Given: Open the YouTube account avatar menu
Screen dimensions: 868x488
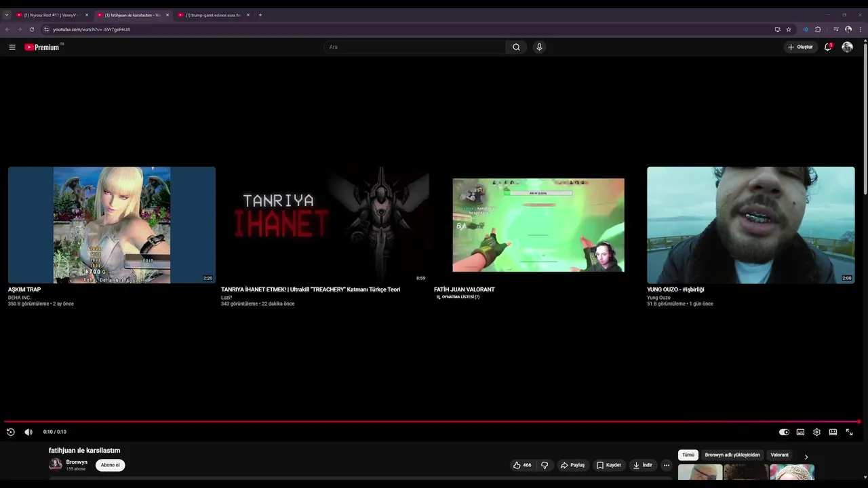Looking at the screenshot, I should coord(847,47).
